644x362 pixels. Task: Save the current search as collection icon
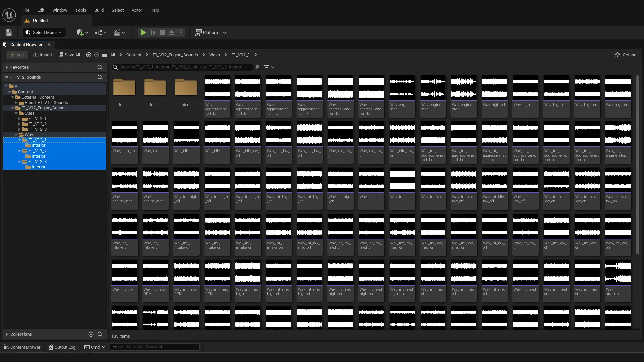pos(258,67)
